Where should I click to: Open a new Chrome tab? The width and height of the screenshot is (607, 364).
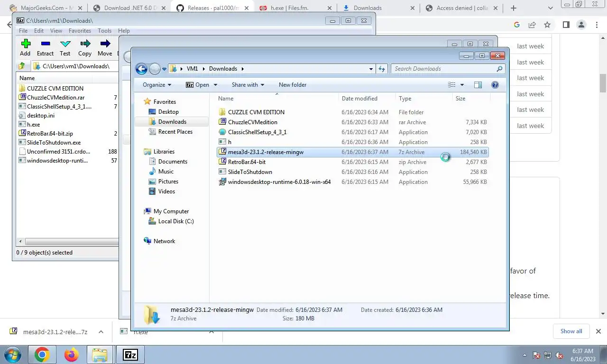click(514, 8)
